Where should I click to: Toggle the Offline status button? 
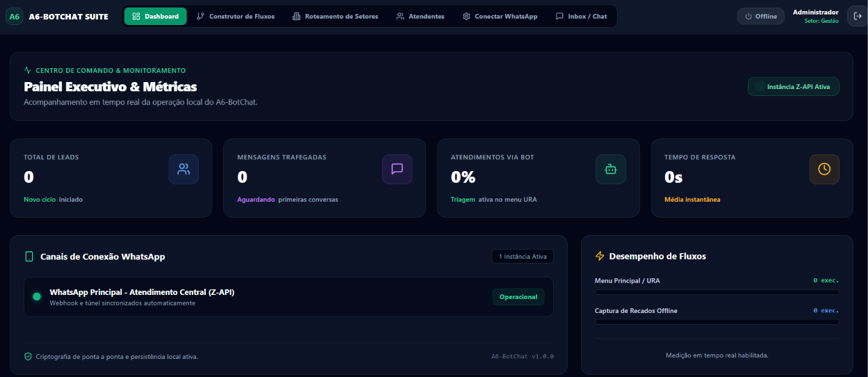pos(761,16)
